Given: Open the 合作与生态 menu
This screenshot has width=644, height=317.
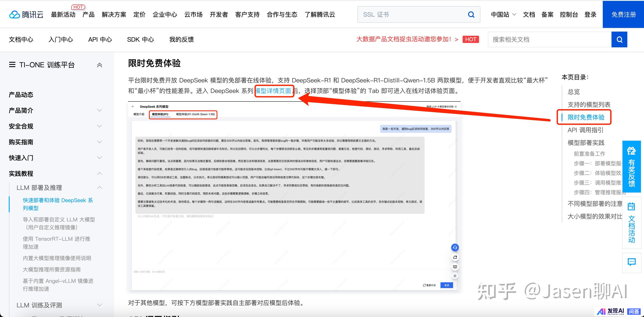Looking at the screenshot, I should [282, 14].
